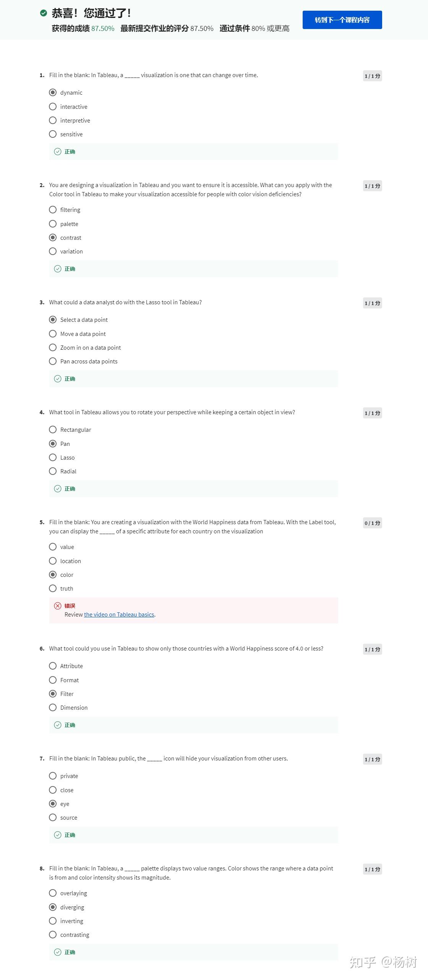
Task: Go to the next course item
Action: coord(342,20)
